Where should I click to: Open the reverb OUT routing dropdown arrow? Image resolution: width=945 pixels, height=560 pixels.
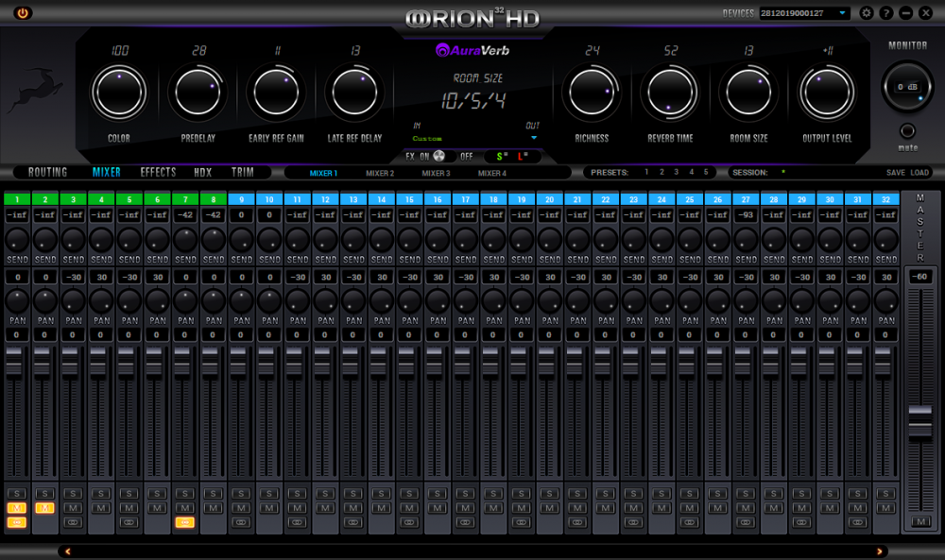tap(533, 137)
